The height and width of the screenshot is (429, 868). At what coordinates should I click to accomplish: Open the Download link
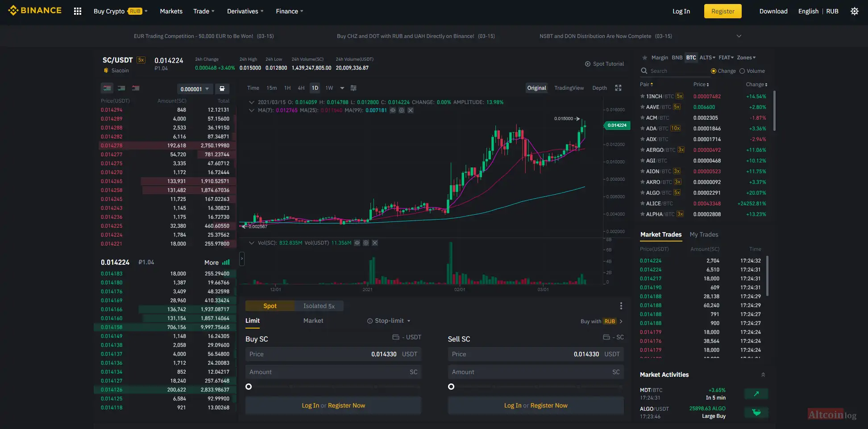pyautogui.click(x=773, y=11)
